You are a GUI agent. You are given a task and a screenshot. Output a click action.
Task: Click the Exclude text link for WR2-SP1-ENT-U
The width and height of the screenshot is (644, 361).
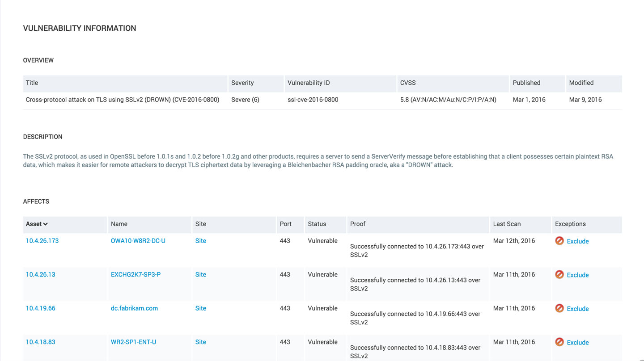[577, 343]
